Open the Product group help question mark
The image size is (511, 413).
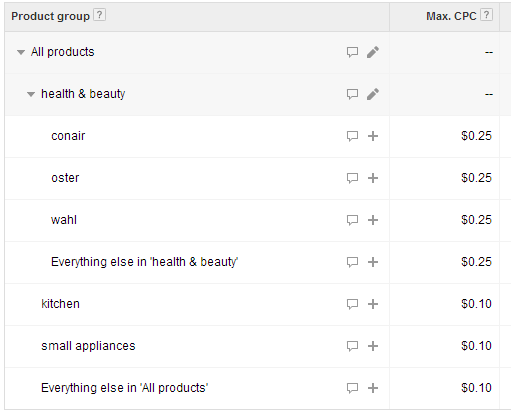[99, 15]
